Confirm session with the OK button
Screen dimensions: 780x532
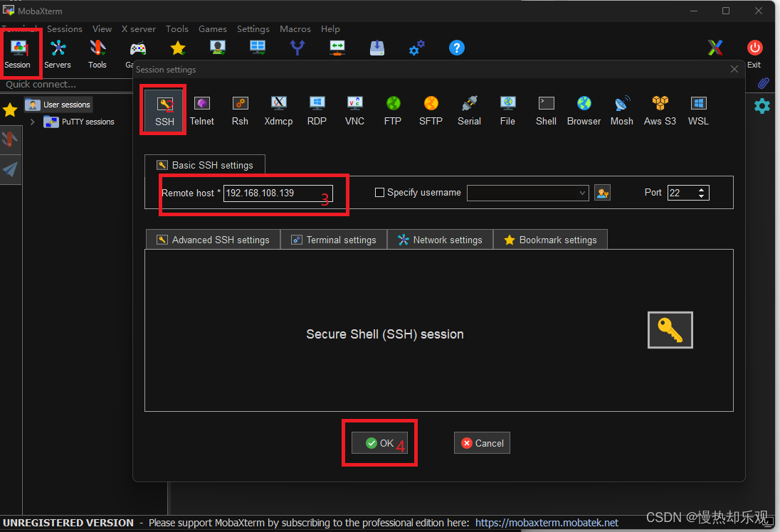[x=379, y=443]
